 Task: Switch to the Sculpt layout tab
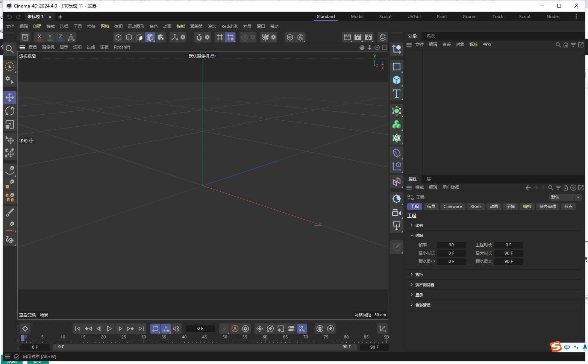click(x=385, y=17)
